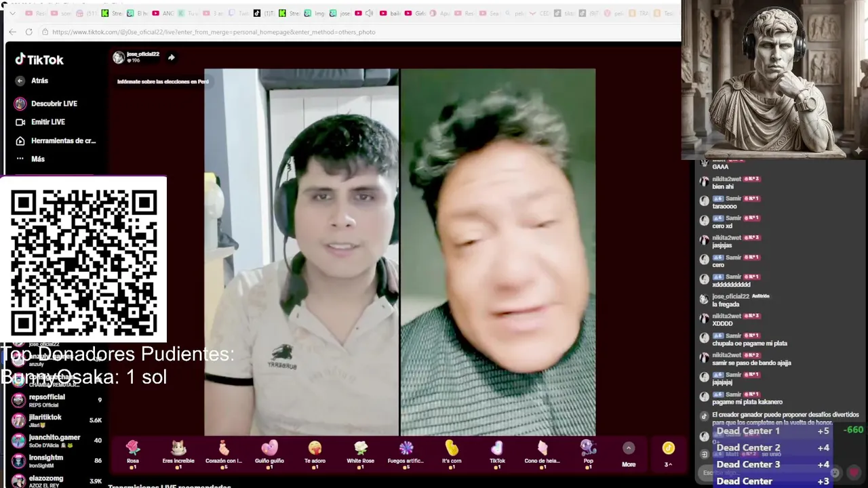Image resolution: width=868 pixels, height=488 pixels.
Task: Open the jilaritiktok live channel
Action: (x=58, y=420)
